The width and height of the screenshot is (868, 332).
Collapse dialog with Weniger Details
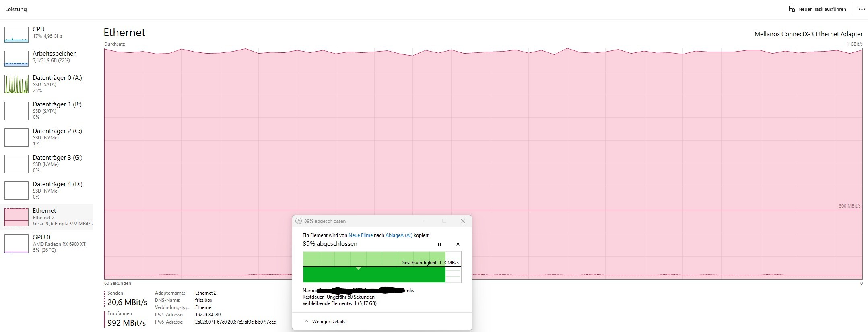[x=325, y=322]
